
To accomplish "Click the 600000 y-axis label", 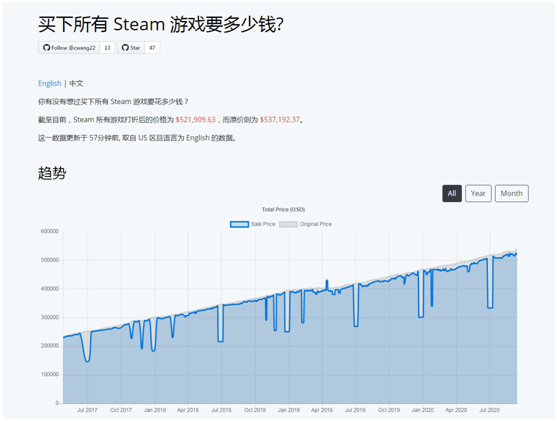I will pyautogui.click(x=50, y=231).
